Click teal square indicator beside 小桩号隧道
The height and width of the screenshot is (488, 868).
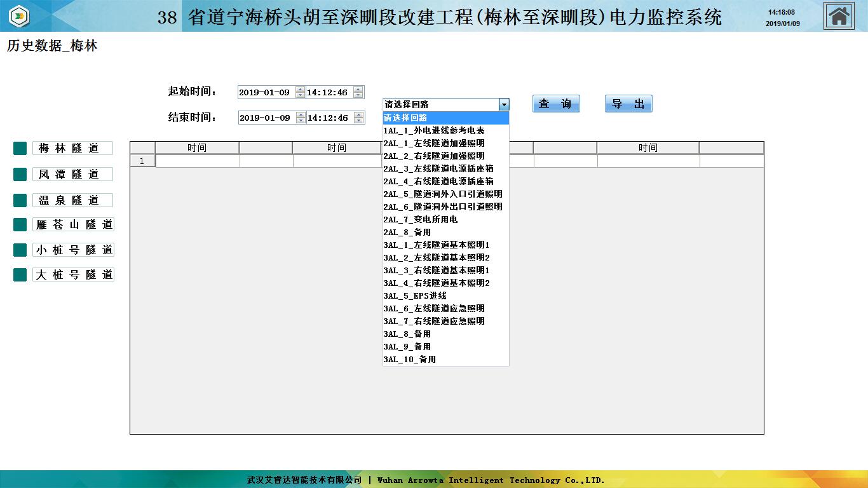click(20, 250)
